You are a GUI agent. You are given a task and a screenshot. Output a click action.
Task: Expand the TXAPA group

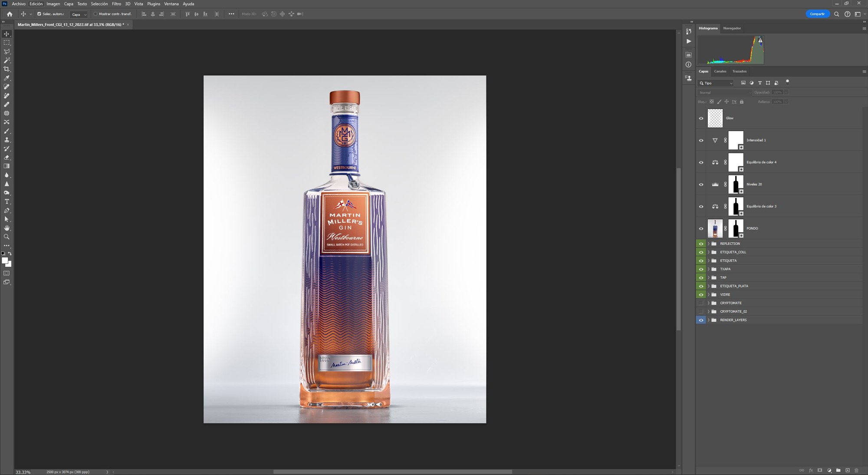pos(709,269)
